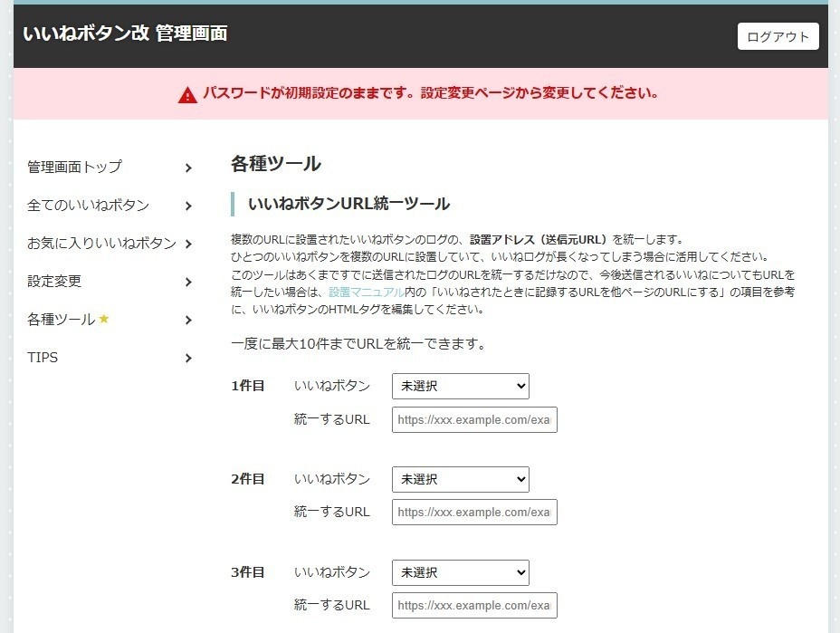Click the red warning triangle icon
Screen dimensions: 840x633
187,91
